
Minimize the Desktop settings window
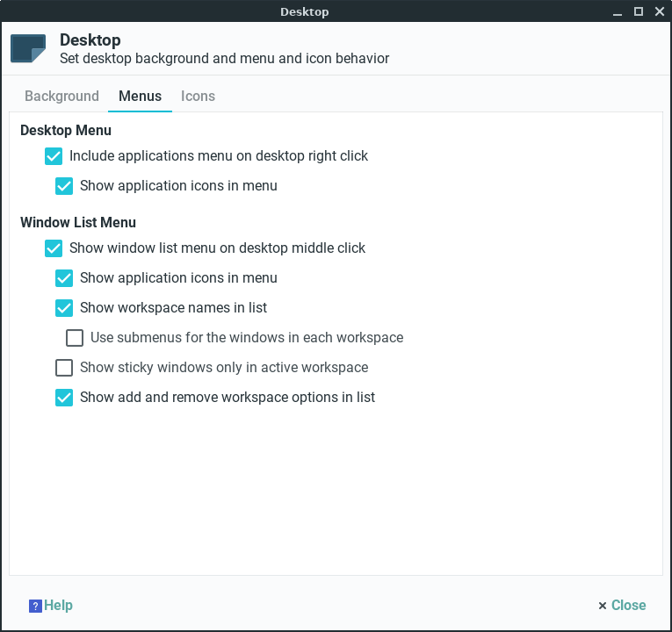click(619, 11)
